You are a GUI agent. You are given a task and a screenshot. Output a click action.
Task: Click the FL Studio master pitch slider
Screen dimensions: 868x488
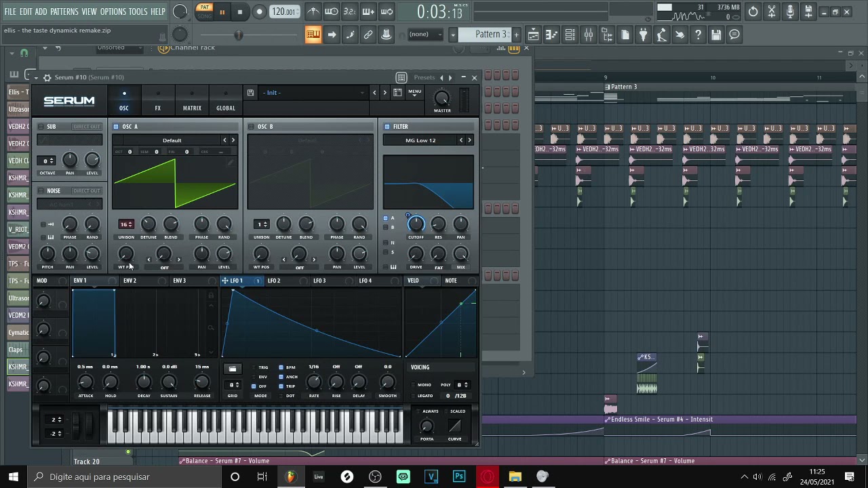pos(238,35)
